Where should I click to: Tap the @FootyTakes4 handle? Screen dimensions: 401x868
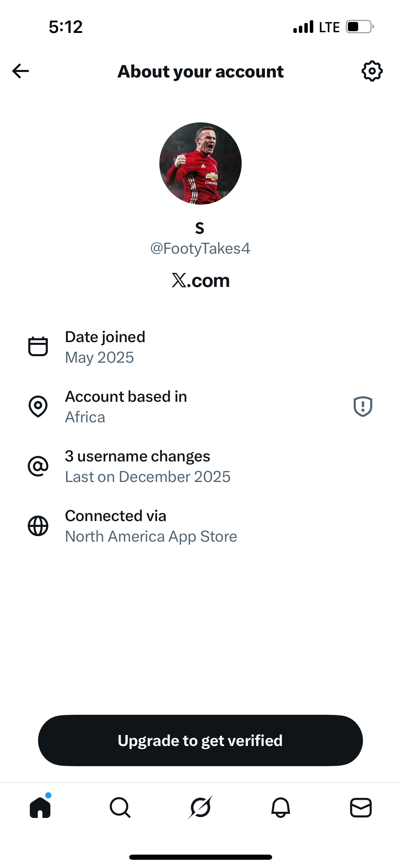tap(200, 249)
